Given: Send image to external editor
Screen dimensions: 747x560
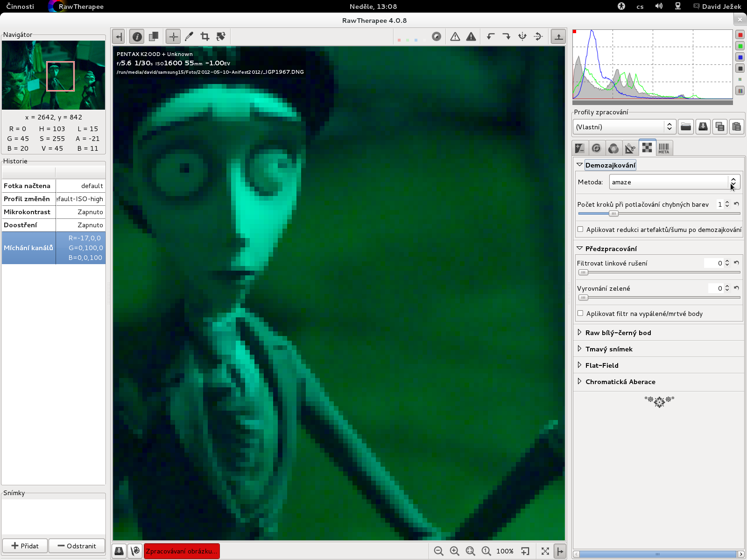Looking at the screenshot, I should pyautogui.click(x=135, y=551).
